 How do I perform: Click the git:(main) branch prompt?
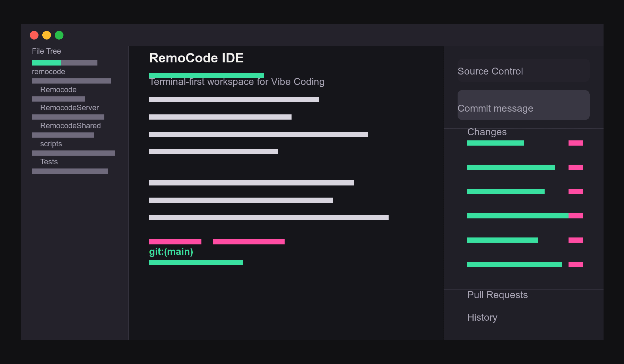(x=171, y=252)
